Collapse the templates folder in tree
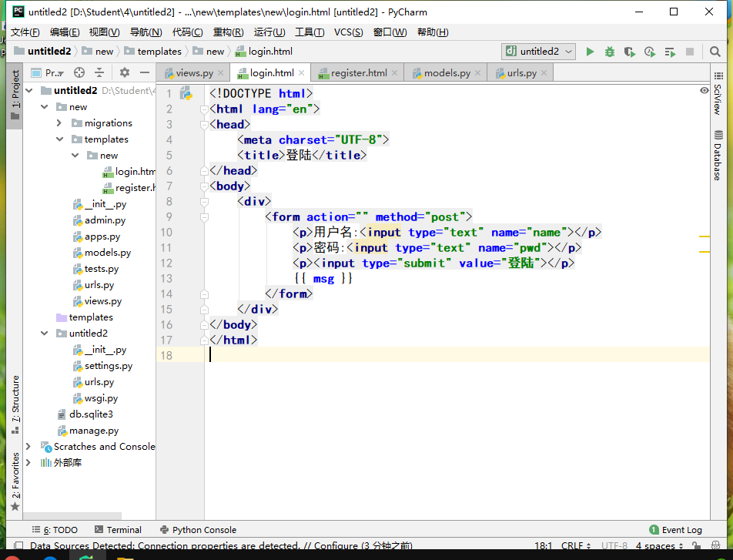The height and width of the screenshot is (560, 733). (59, 139)
